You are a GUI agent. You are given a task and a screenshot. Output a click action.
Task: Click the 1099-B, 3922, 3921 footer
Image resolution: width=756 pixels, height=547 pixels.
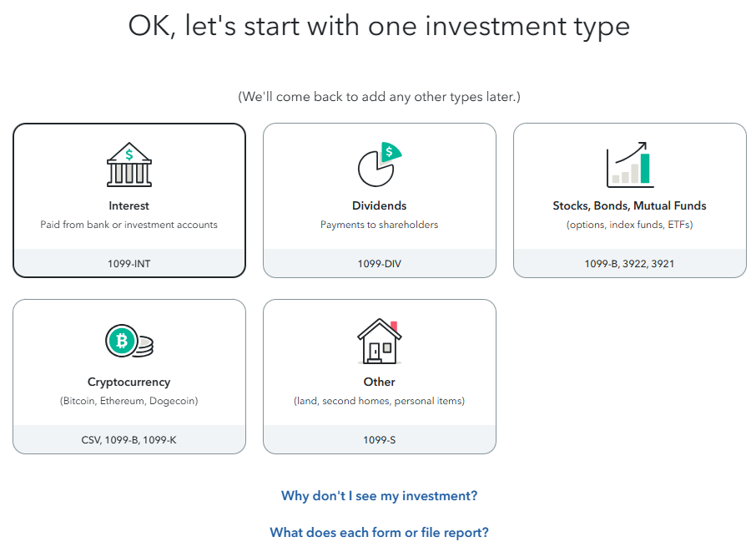630,264
